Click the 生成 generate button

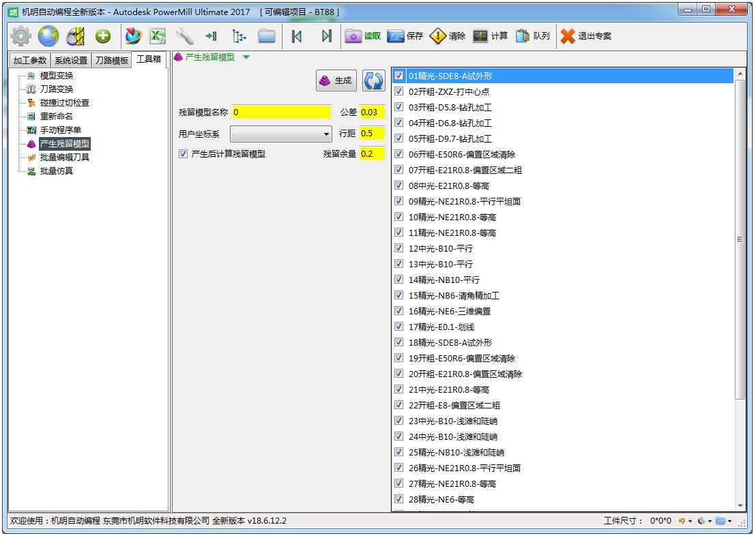(336, 80)
